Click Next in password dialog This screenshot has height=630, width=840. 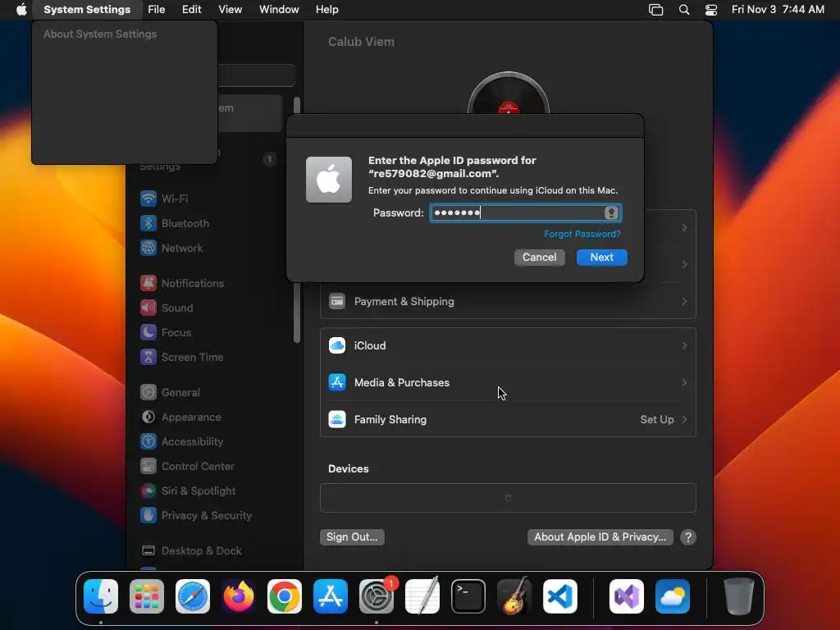click(x=601, y=257)
